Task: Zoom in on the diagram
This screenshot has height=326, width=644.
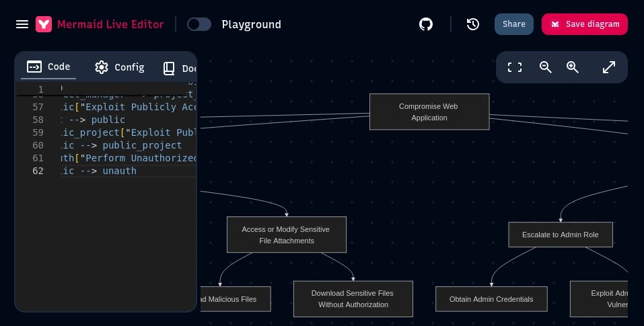Action: pyautogui.click(x=573, y=67)
